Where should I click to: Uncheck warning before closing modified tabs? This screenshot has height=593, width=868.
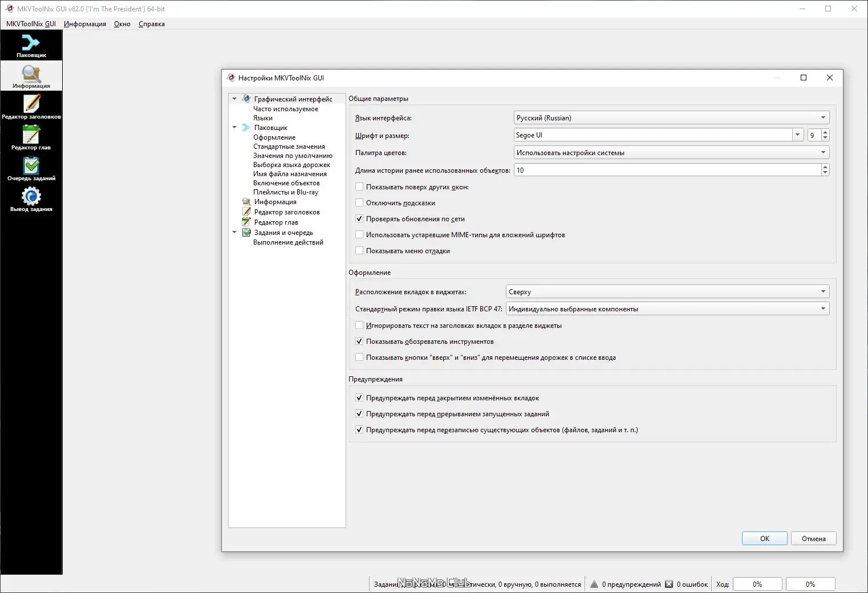[x=359, y=397]
